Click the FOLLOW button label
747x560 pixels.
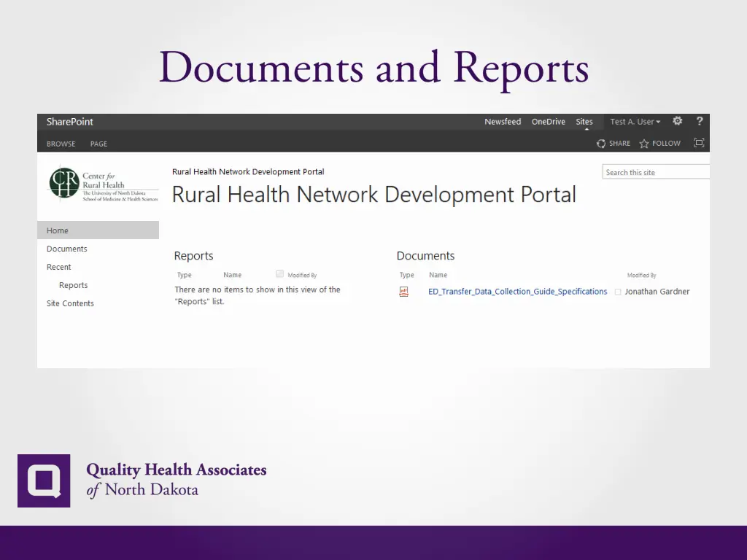coord(666,144)
